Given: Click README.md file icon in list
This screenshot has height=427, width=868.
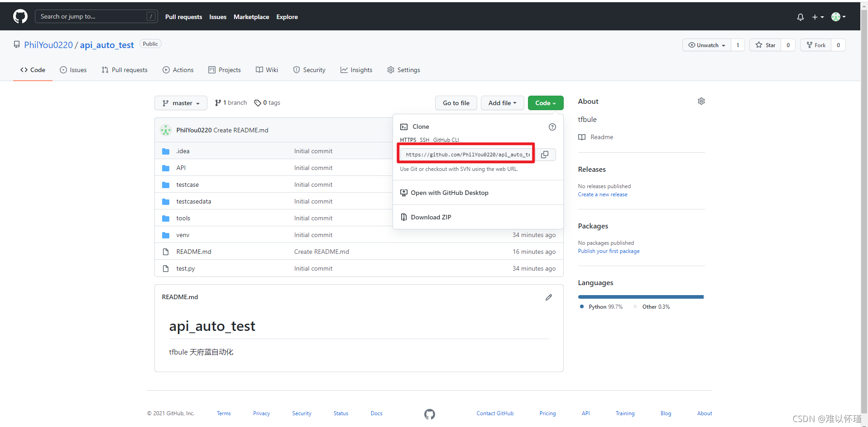Looking at the screenshot, I should click(166, 252).
